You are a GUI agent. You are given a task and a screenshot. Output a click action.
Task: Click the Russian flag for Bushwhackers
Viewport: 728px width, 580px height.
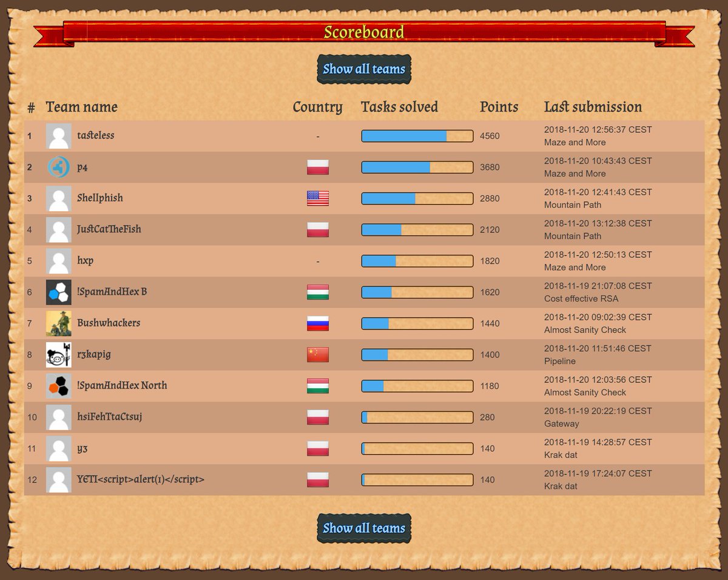tap(318, 323)
